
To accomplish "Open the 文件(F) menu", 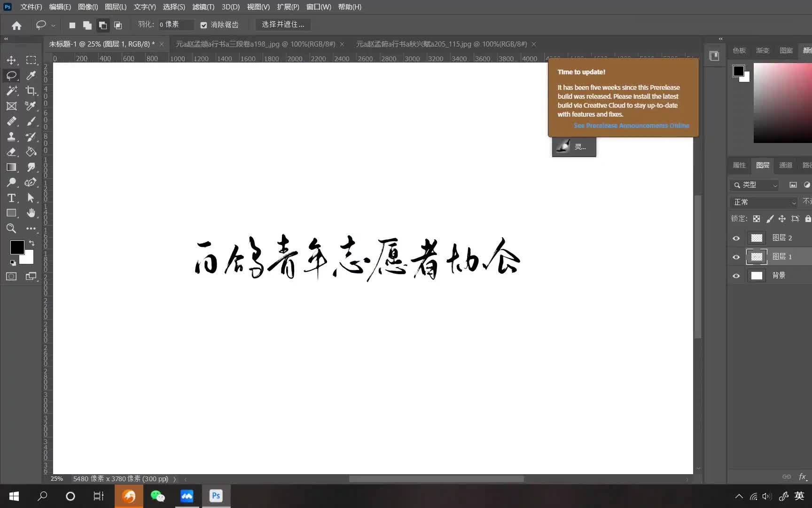I will 31,7.
